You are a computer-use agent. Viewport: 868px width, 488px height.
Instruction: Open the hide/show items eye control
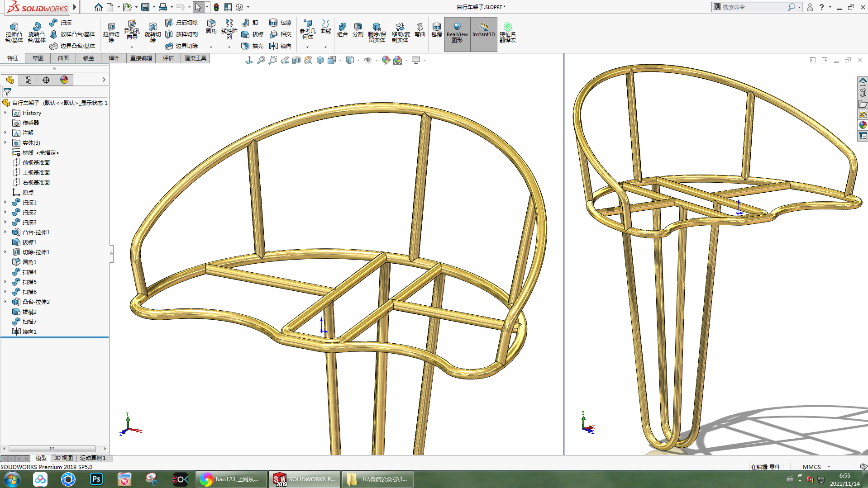[368, 60]
